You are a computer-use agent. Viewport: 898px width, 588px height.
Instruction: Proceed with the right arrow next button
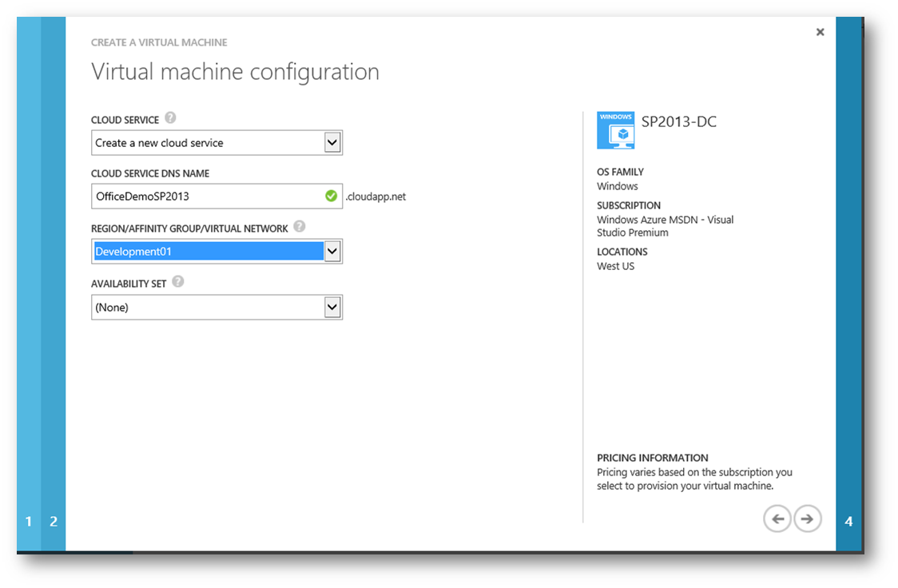click(x=808, y=518)
